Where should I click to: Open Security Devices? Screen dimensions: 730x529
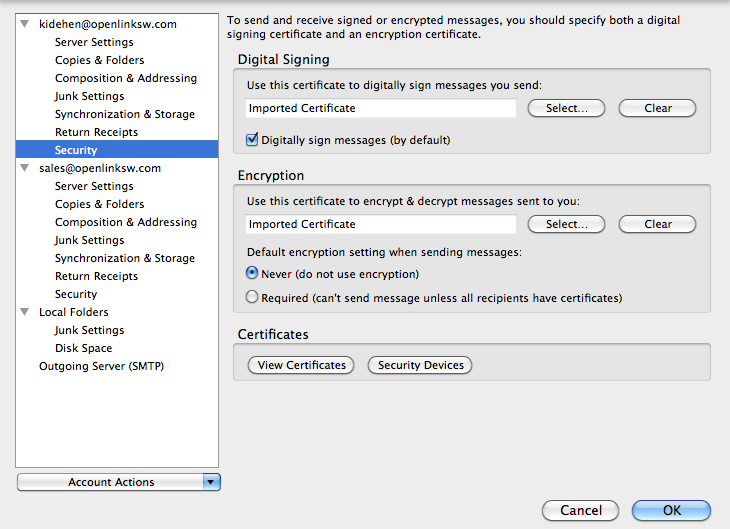[x=420, y=365]
